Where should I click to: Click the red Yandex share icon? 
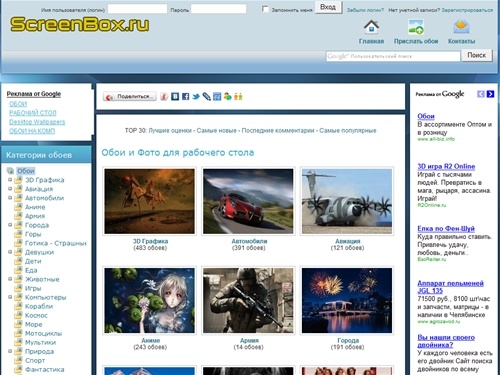click(x=164, y=97)
